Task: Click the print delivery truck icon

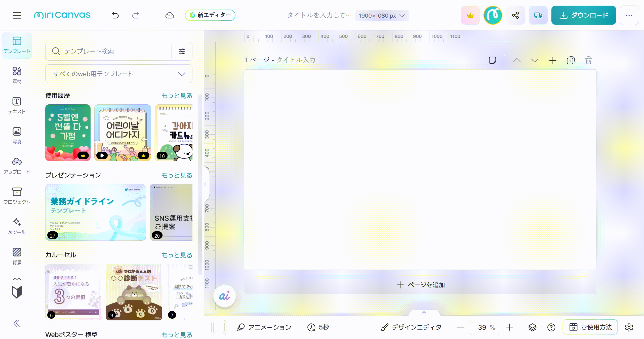Action: [538, 15]
